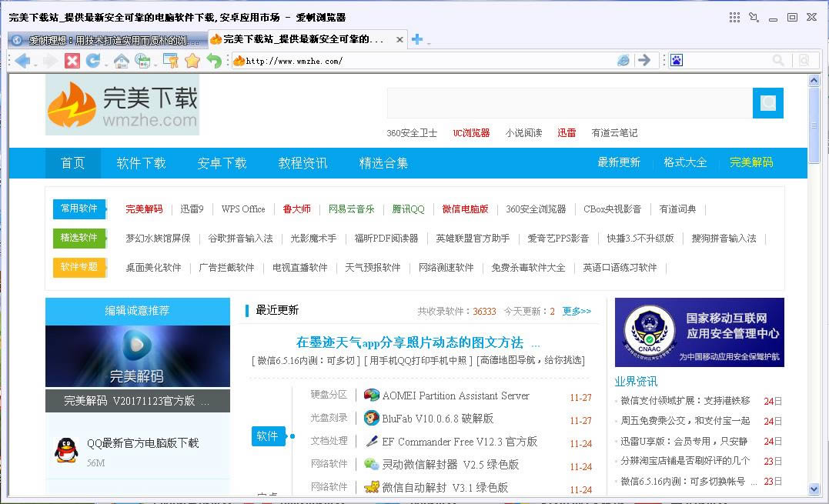Open the dotted grid menu in title bar
The width and height of the screenshot is (829, 504).
coord(734,18)
